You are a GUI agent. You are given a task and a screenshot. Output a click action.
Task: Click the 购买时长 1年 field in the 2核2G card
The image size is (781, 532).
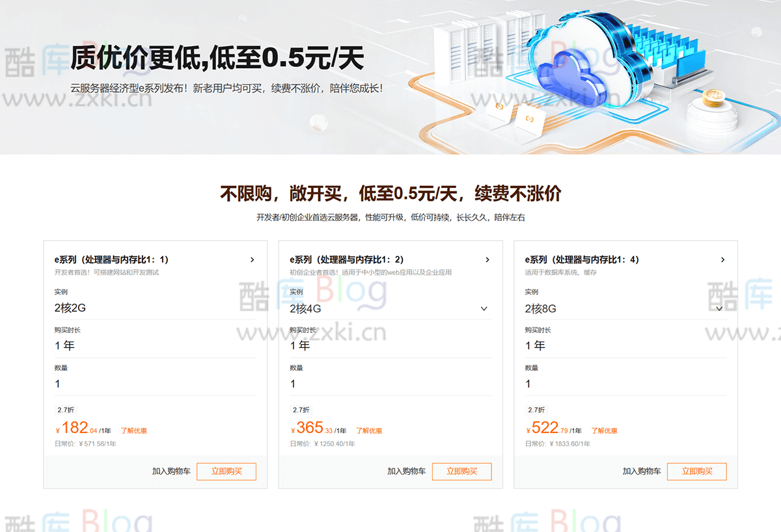pos(155,346)
